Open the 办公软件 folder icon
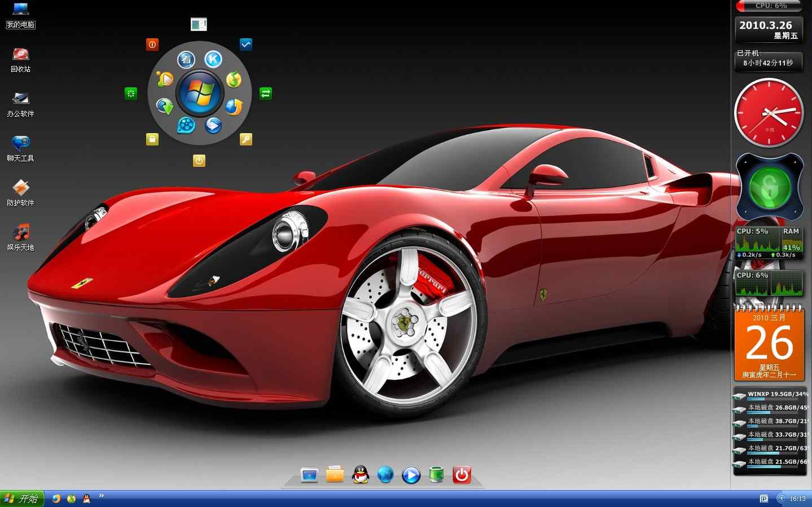The image size is (812, 507). [21, 104]
